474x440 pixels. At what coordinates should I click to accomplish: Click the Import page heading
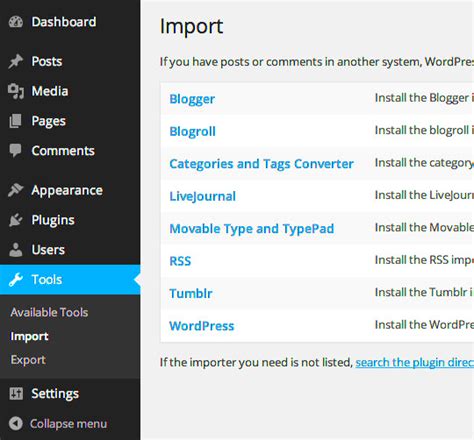coord(192,26)
